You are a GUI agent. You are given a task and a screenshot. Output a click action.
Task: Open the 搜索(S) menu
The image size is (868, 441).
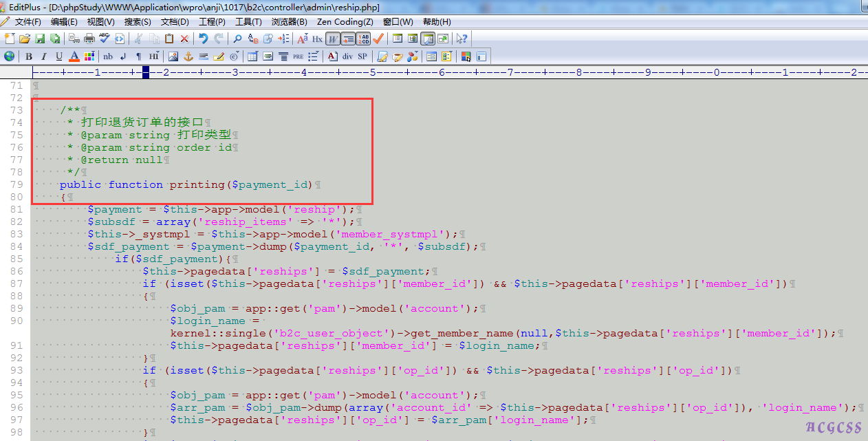(x=138, y=22)
